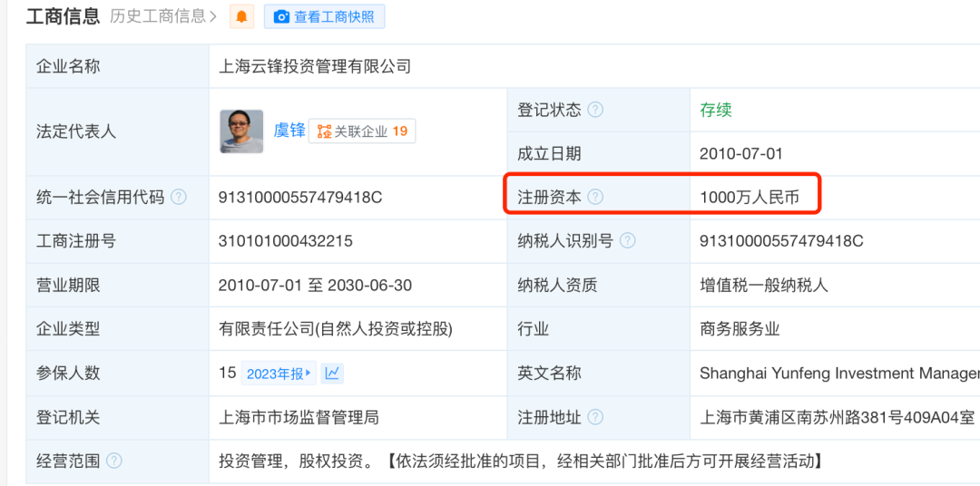The image size is (980, 486).
Task: Select company type 有限责任公司(自然人投资或控股)
Action: click(x=335, y=329)
